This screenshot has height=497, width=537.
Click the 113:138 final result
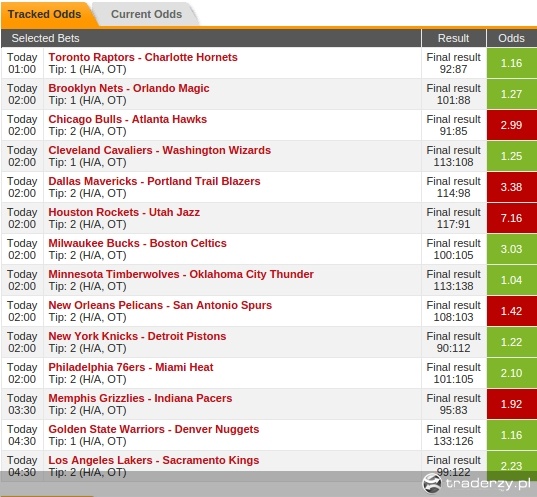pyautogui.click(x=453, y=286)
